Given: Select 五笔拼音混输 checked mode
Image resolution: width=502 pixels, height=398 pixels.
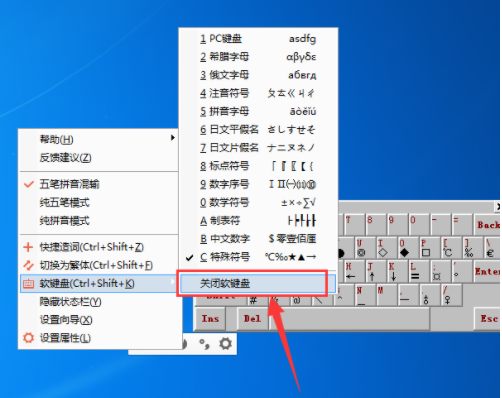Looking at the screenshot, I should tap(99, 184).
